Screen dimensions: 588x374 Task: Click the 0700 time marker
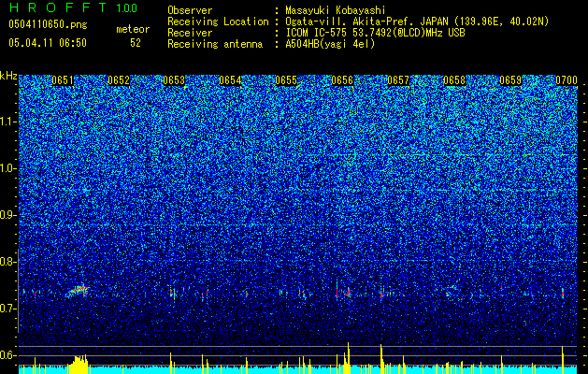coord(566,80)
